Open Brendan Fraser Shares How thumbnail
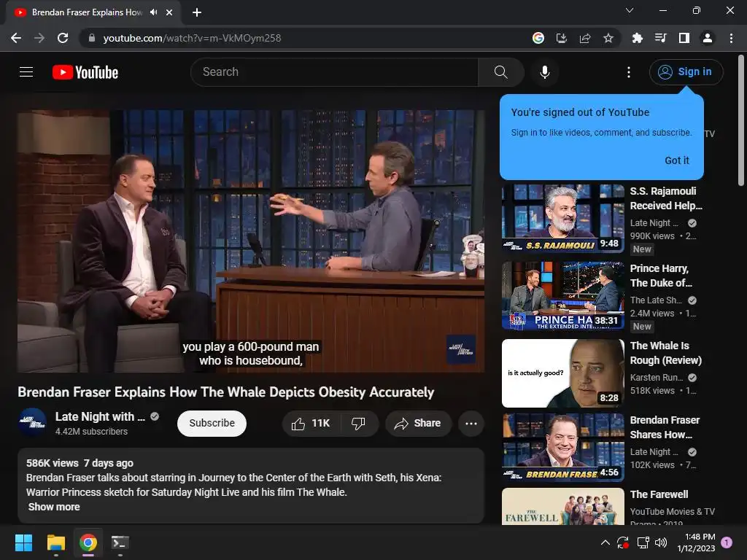Screen dimensions: 747x560 562,447
